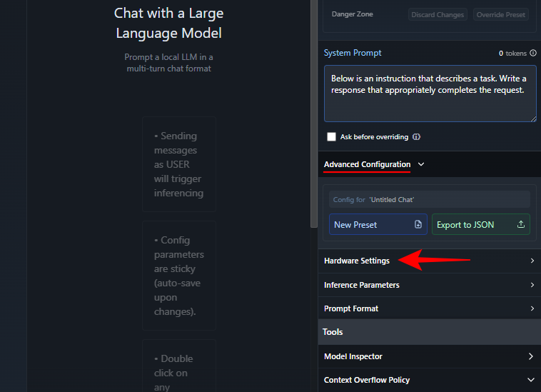Image resolution: width=541 pixels, height=392 pixels.
Task: Click Export to JSON button
Action: click(x=480, y=225)
